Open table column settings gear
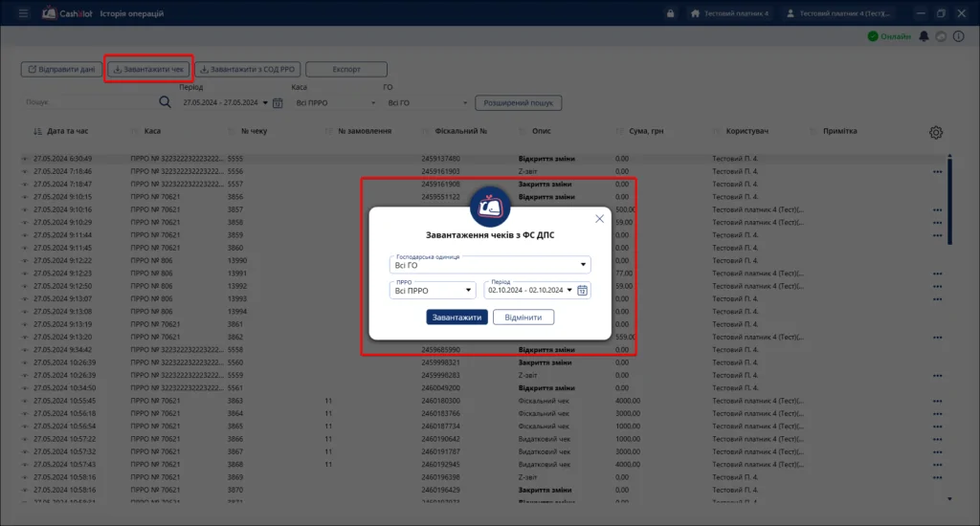 click(936, 132)
